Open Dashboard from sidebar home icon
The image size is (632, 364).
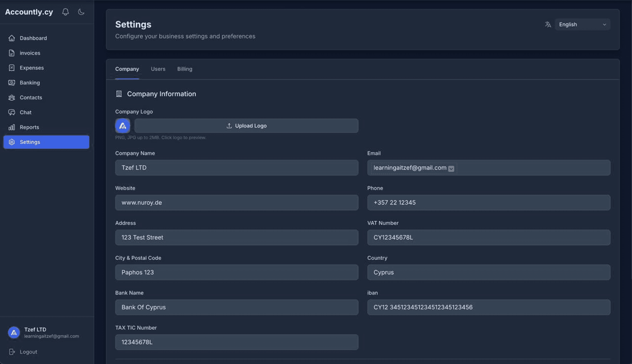point(11,38)
